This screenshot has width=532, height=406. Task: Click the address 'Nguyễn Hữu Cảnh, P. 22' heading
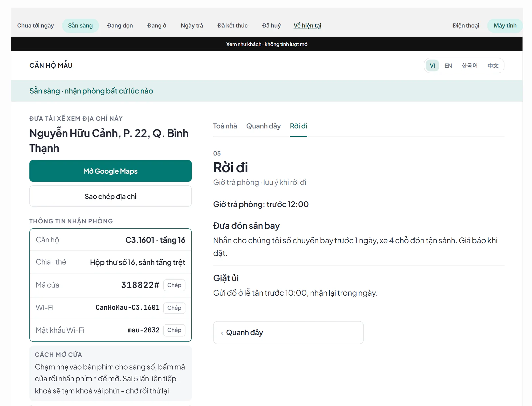[x=109, y=141]
